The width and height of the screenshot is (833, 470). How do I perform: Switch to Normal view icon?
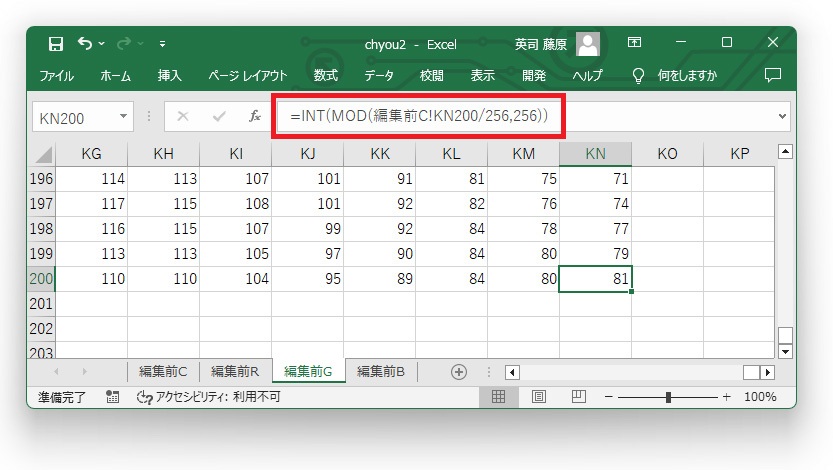[498, 397]
